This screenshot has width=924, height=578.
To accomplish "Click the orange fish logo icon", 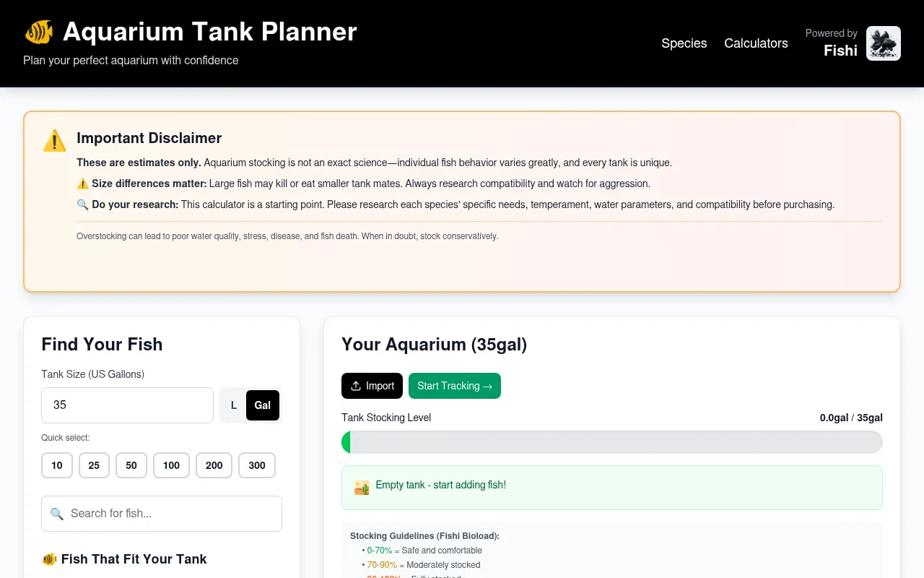I will pyautogui.click(x=39, y=32).
